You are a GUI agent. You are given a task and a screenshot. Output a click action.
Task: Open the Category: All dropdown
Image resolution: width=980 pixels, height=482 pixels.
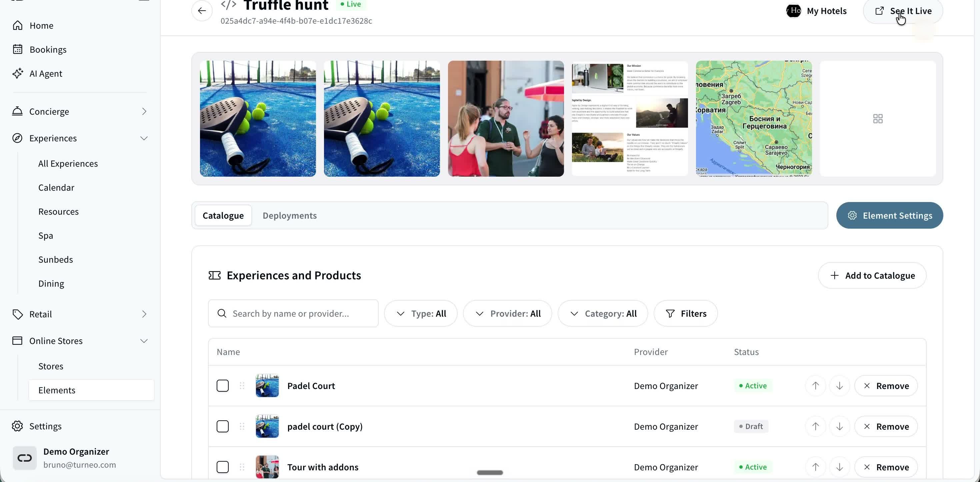pyautogui.click(x=603, y=313)
